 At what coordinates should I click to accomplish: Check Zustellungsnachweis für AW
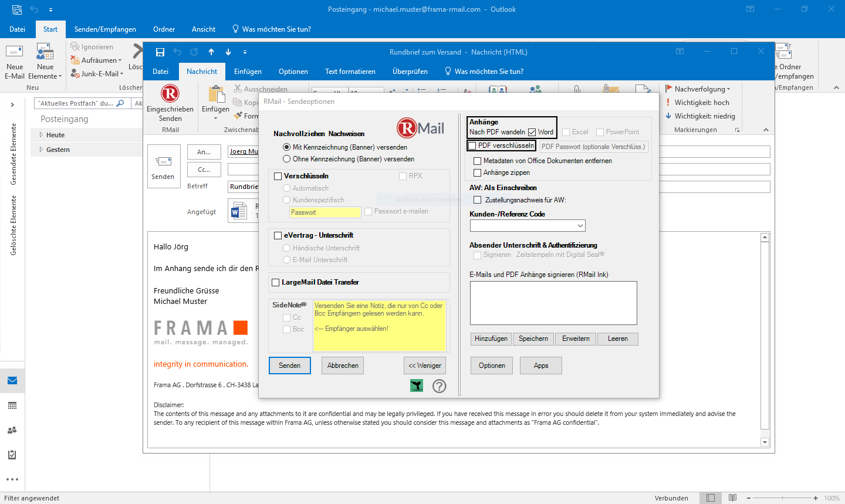click(478, 200)
